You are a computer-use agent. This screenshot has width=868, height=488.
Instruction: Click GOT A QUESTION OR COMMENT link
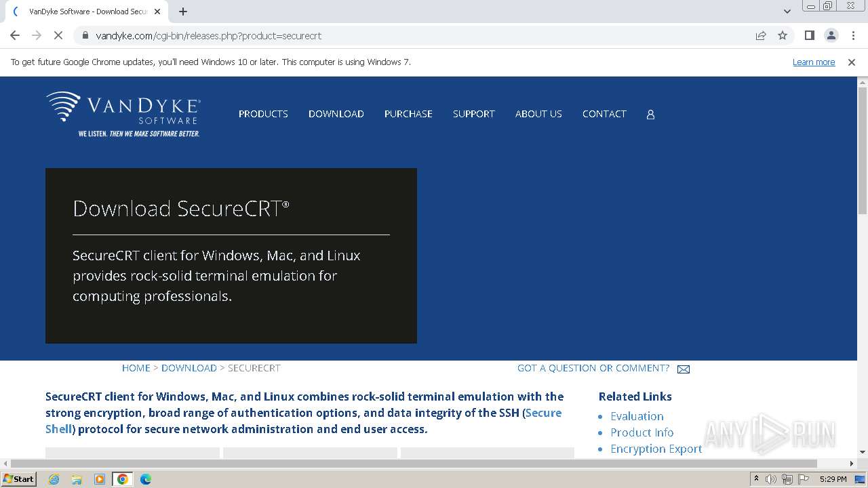tap(593, 368)
